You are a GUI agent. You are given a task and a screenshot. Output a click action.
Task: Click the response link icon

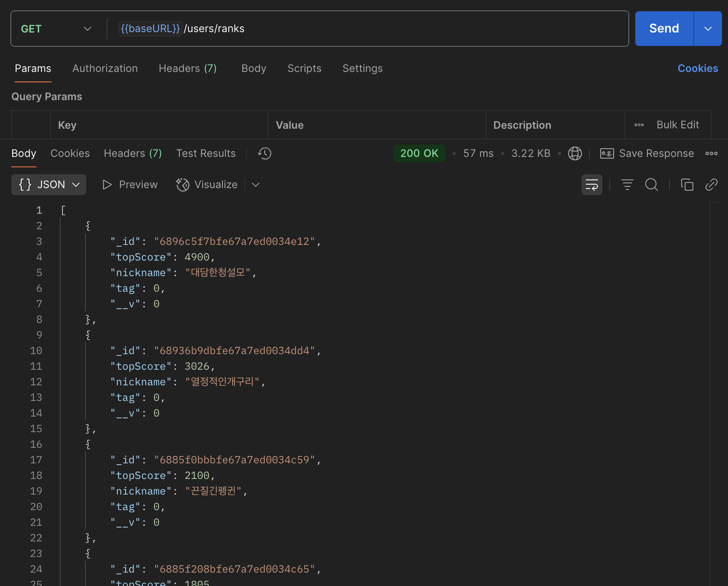click(712, 185)
